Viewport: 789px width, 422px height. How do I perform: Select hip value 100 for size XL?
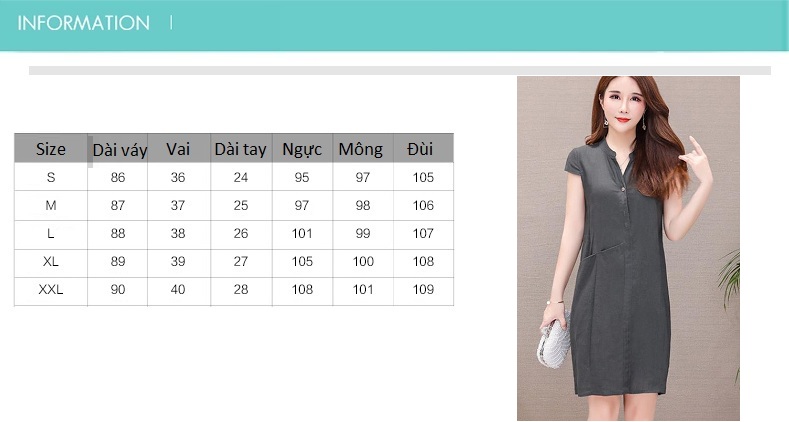[363, 262]
